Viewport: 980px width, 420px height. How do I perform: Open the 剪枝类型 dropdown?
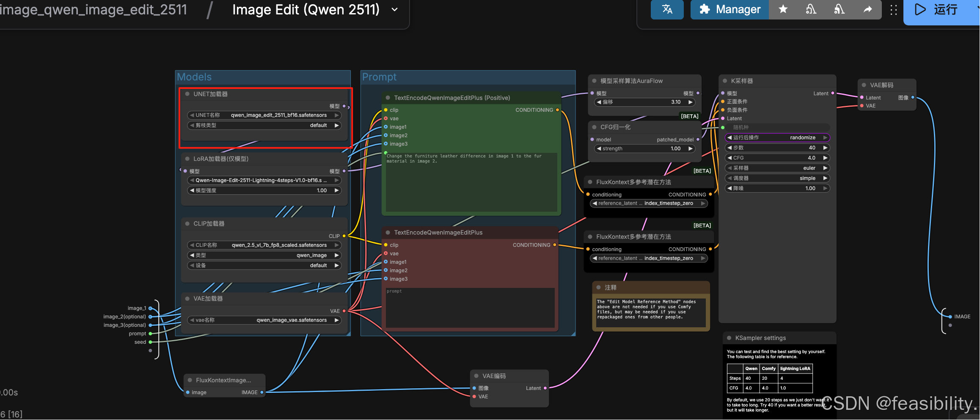coord(264,125)
